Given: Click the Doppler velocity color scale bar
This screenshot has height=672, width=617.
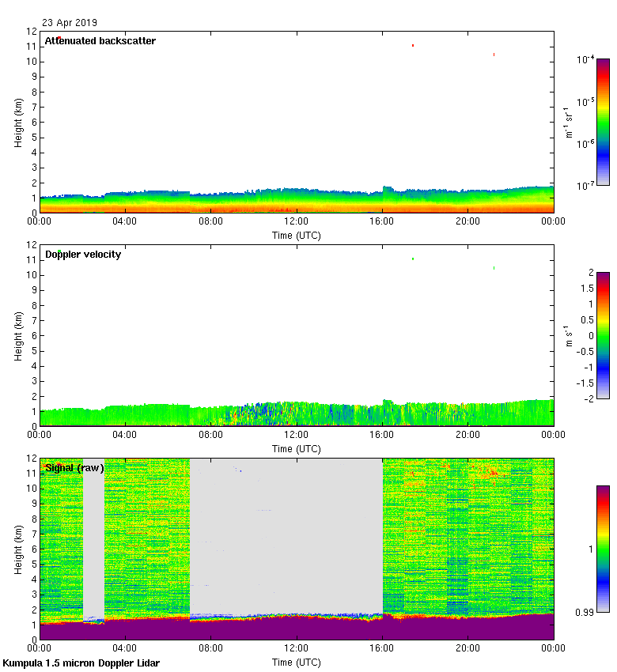Looking at the screenshot, I should 603,335.
